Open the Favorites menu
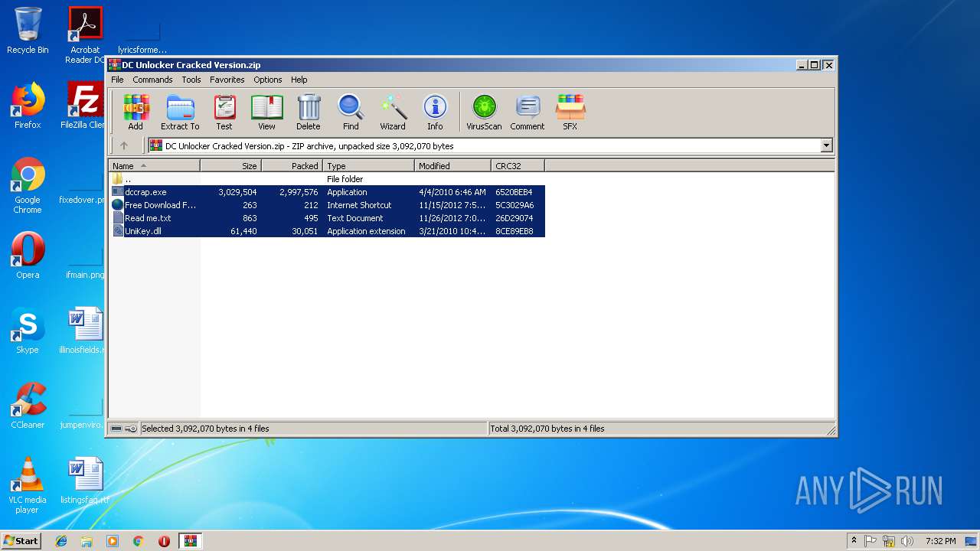 227,80
